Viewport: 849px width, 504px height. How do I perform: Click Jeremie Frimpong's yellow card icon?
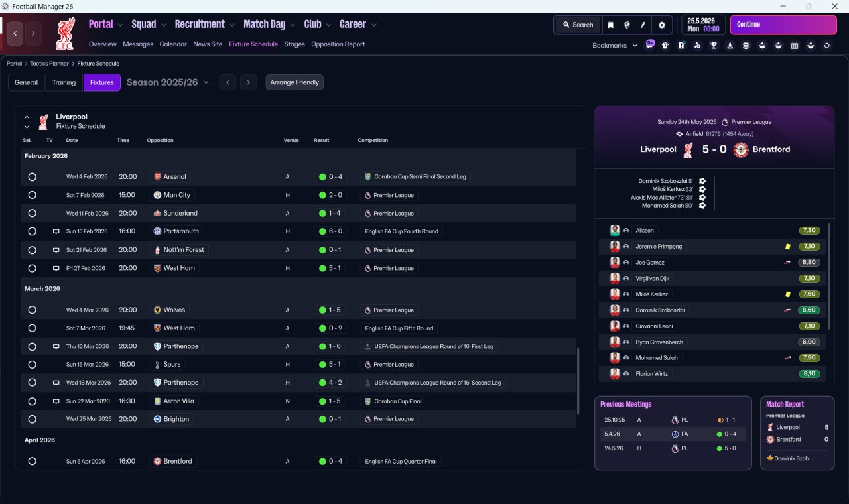[x=787, y=247]
